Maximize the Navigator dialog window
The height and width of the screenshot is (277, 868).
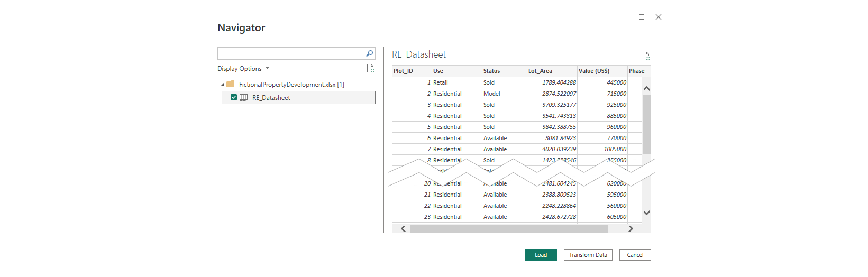(642, 17)
